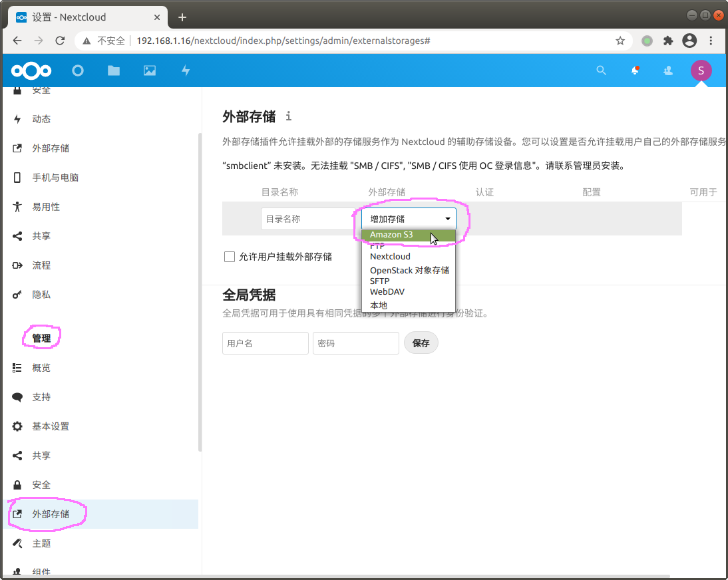Image resolution: width=728 pixels, height=580 pixels.
Task: Select 本地 local storage option
Action: 408,305
